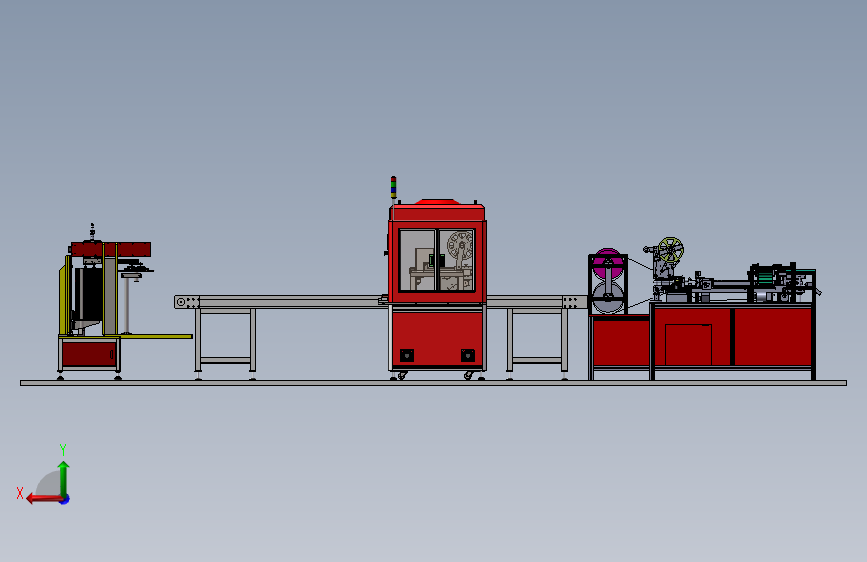Select the small red panel below the reel stand
The width and height of the screenshot is (867, 562).
(621, 341)
